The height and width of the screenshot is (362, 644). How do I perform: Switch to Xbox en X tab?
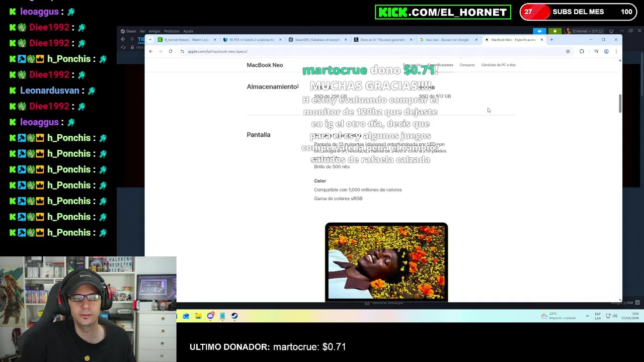click(x=382, y=40)
